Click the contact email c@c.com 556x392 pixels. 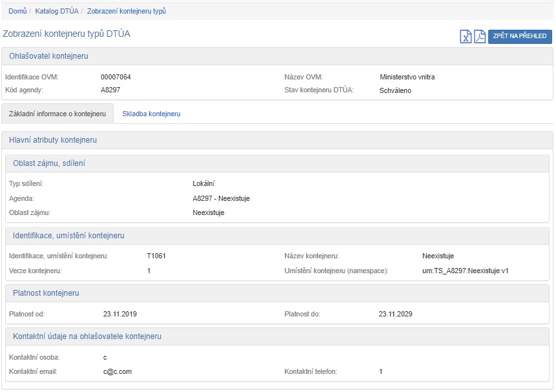118,371
